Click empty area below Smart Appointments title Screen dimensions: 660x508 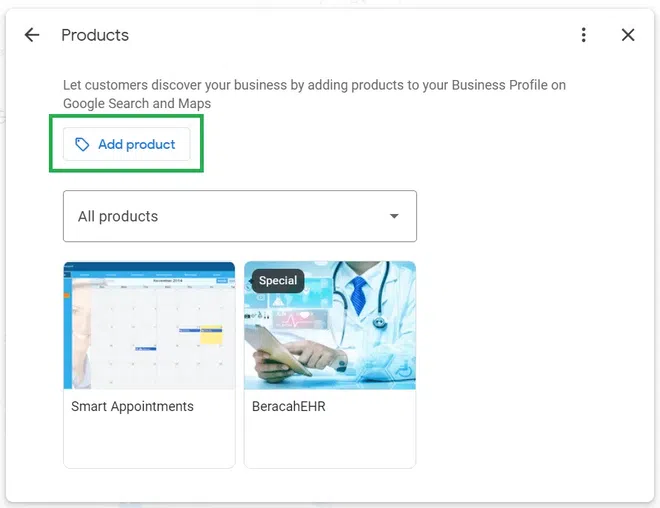(x=149, y=443)
